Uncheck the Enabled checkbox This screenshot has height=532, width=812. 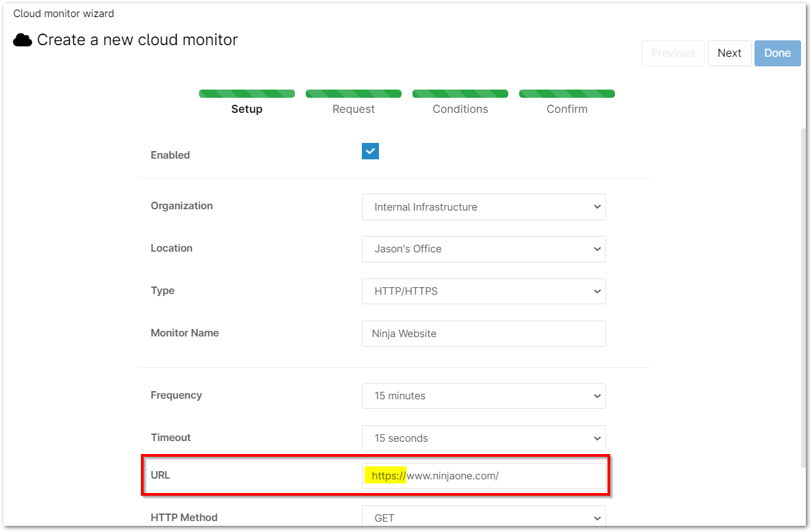click(x=370, y=151)
